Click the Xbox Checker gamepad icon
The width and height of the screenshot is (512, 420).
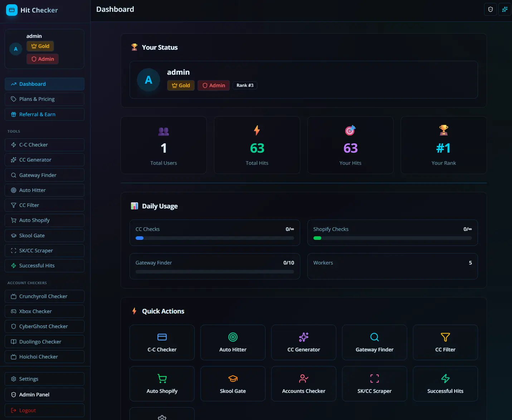pyautogui.click(x=14, y=311)
